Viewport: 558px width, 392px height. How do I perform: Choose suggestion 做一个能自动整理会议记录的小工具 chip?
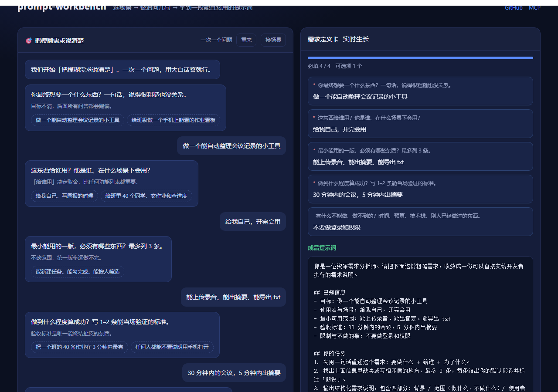[x=78, y=120]
